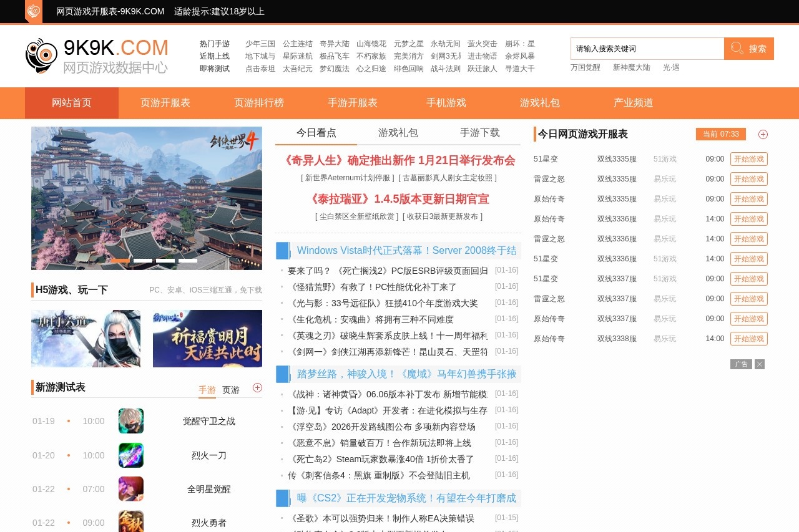Select 手游 tab in new game test table
The width and height of the screenshot is (799, 532).
click(207, 390)
